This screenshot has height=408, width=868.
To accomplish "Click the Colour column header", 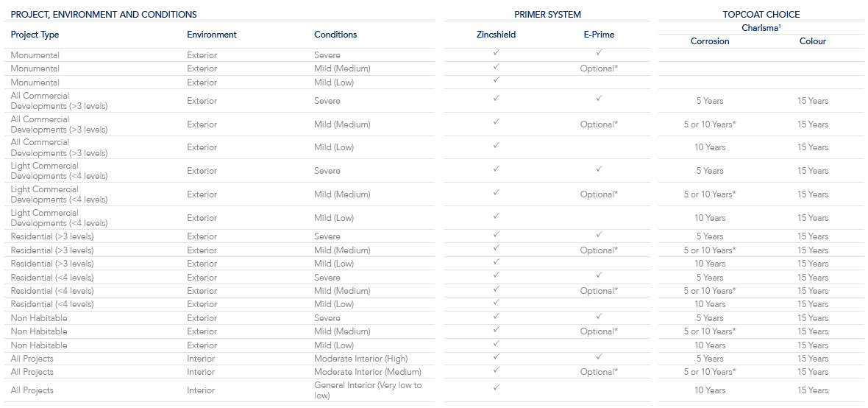I will (x=813, y=41).
